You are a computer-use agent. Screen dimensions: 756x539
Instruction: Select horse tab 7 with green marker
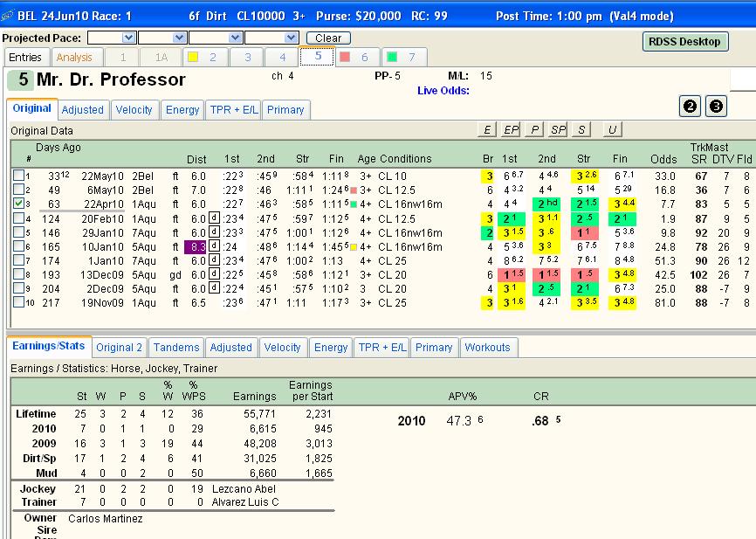click(x=404, y=57)
